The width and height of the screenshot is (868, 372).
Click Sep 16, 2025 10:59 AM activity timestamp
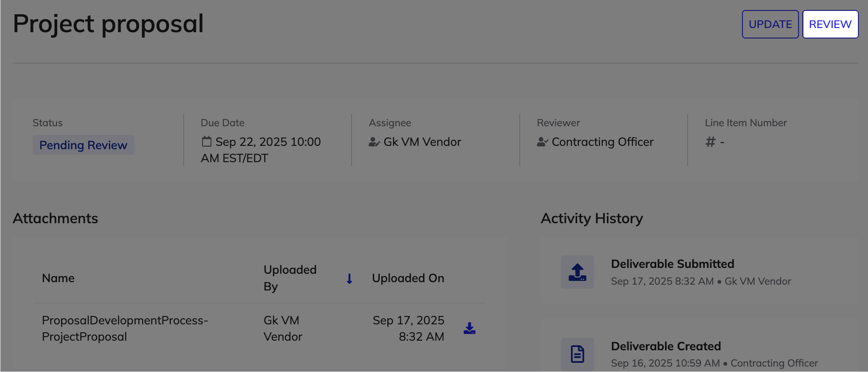(665, 363)
